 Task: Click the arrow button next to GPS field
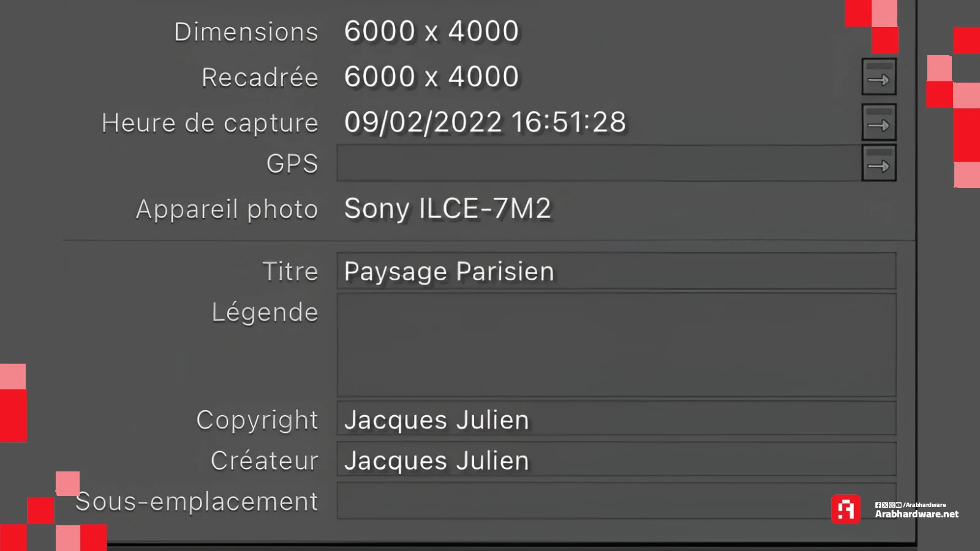coord(878,163)
